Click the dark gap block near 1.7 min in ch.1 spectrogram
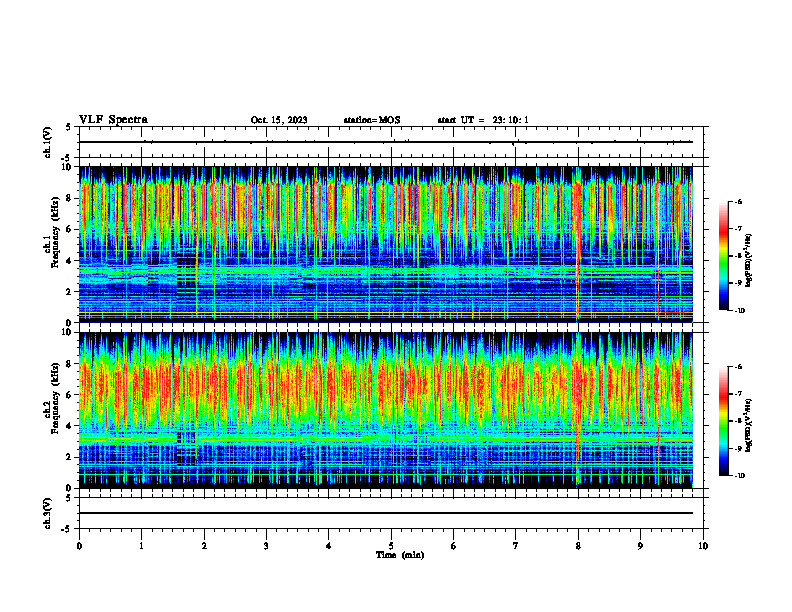This screenshot has height=612, width=792. coord(186,278)
